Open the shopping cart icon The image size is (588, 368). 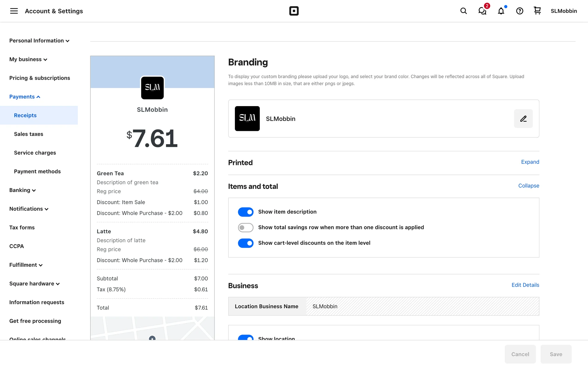[x=537, y=11]
